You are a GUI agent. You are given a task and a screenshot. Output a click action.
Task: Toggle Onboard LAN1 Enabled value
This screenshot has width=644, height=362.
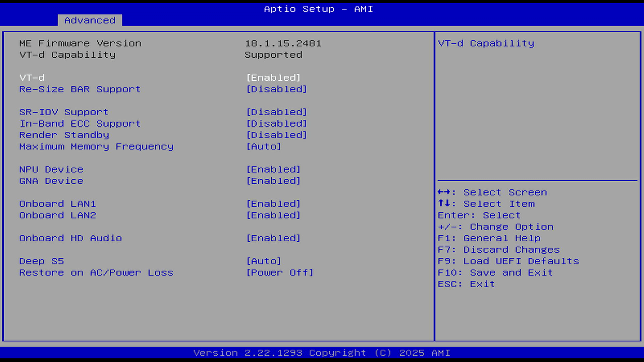(x=273, y=204)
